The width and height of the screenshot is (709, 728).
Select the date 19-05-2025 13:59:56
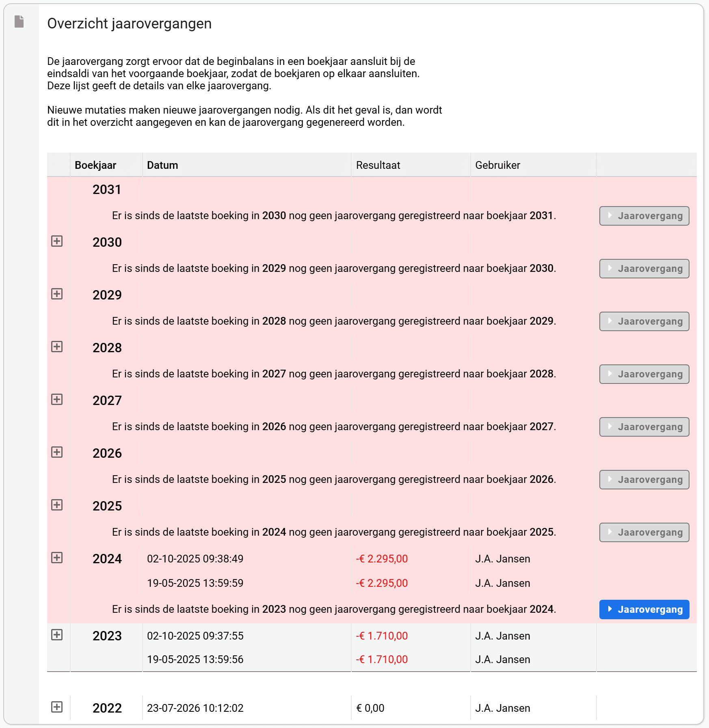point(195,659)
